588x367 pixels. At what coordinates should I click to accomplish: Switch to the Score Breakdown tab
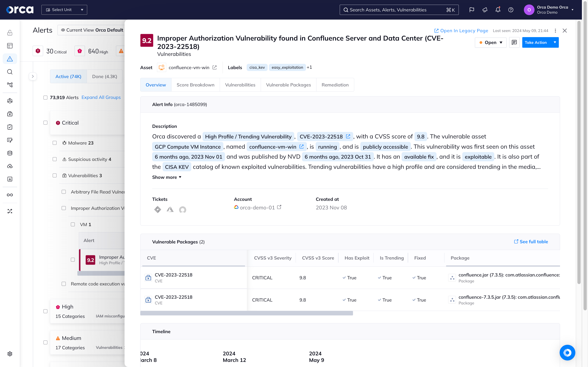[195, 85]
